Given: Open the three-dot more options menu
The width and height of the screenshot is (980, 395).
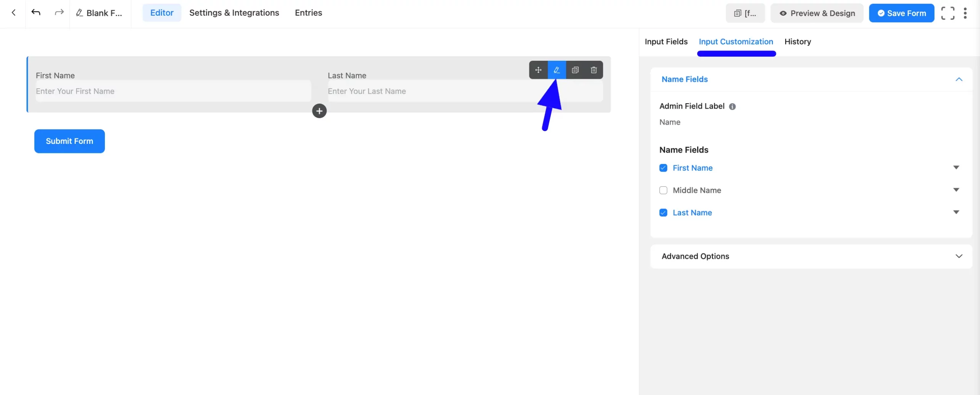Looking at the screenshot, I should (965, 13).
